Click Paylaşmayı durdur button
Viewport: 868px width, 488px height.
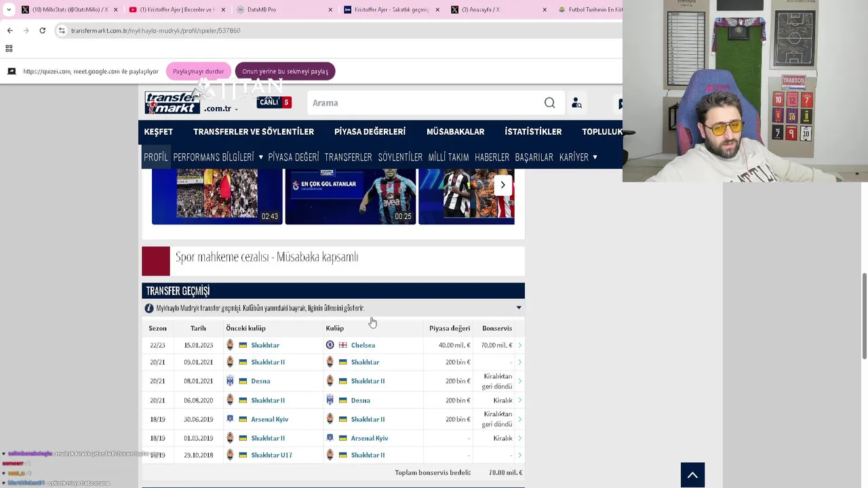198,71
